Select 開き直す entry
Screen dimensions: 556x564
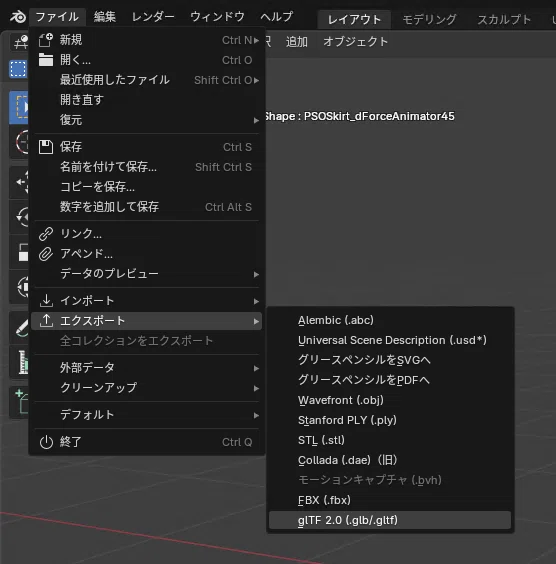click(x=147, y=100)
